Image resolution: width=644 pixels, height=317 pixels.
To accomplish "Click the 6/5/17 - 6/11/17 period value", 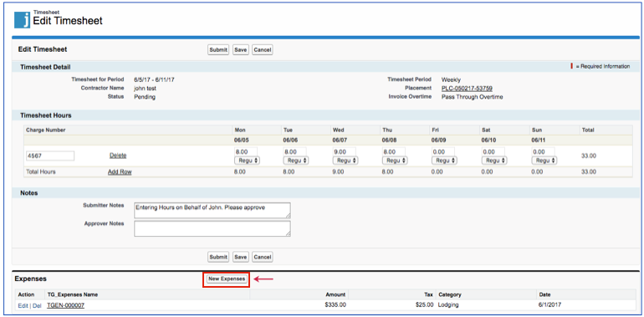I will click(x=154, y=79).
